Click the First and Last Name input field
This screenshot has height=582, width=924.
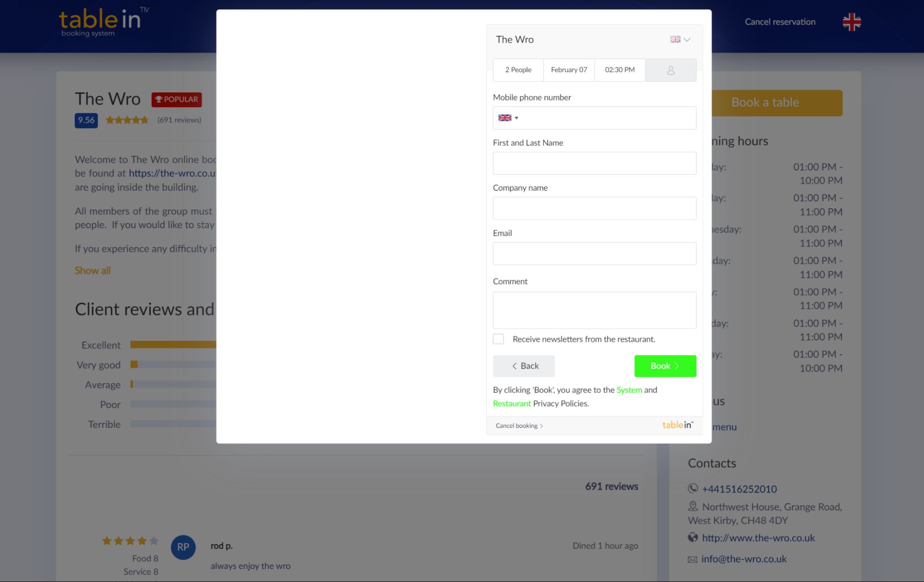click(594, 162)
